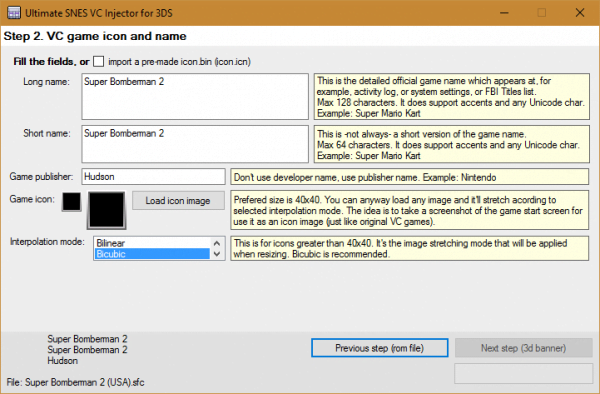Click interpolation list scroll down arrow
Screen dimensions: 600x394
[x=217, y=254]
